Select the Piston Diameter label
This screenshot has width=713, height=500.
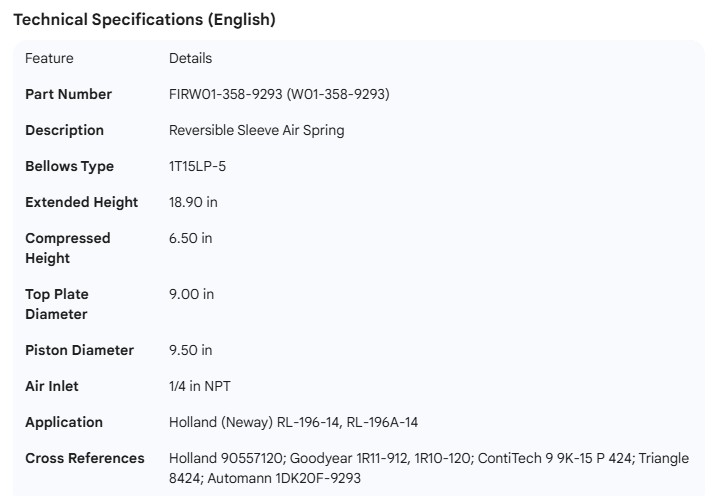coord(79,350)
